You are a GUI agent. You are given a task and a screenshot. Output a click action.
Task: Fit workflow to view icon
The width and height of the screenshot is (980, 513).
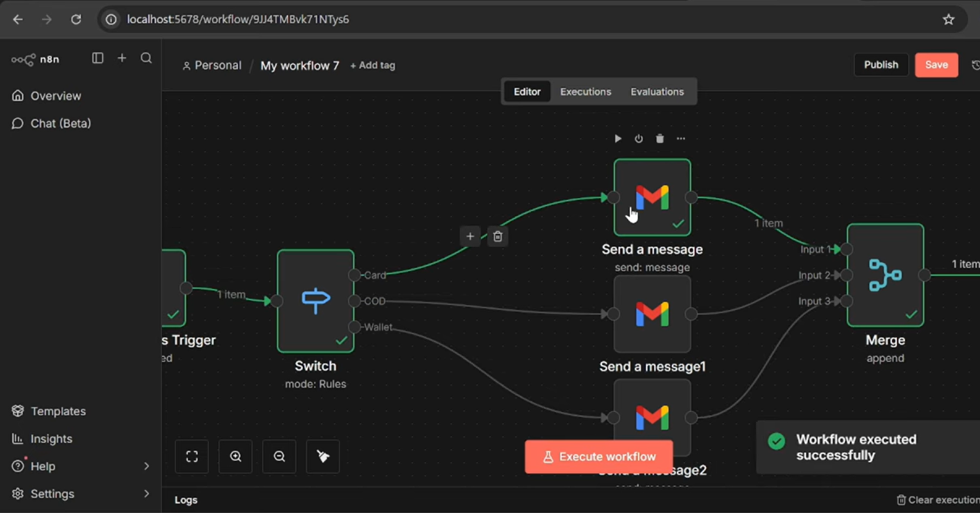tap(192, 456)
